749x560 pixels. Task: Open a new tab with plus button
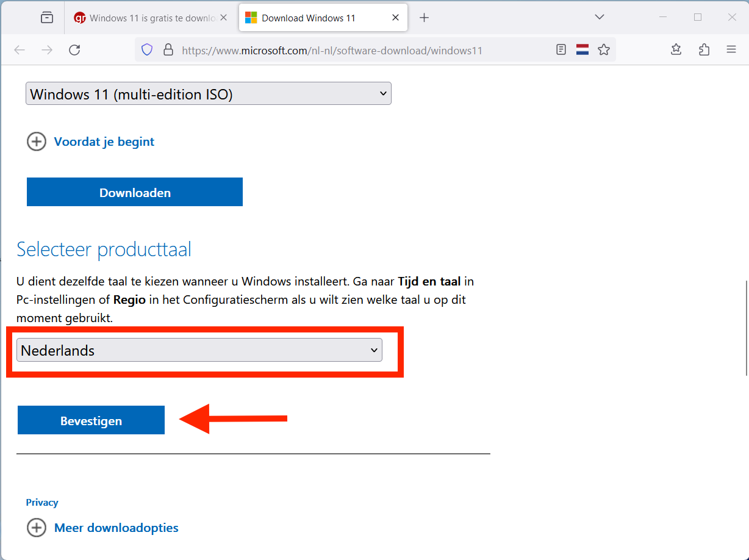[x=425, y=18]
